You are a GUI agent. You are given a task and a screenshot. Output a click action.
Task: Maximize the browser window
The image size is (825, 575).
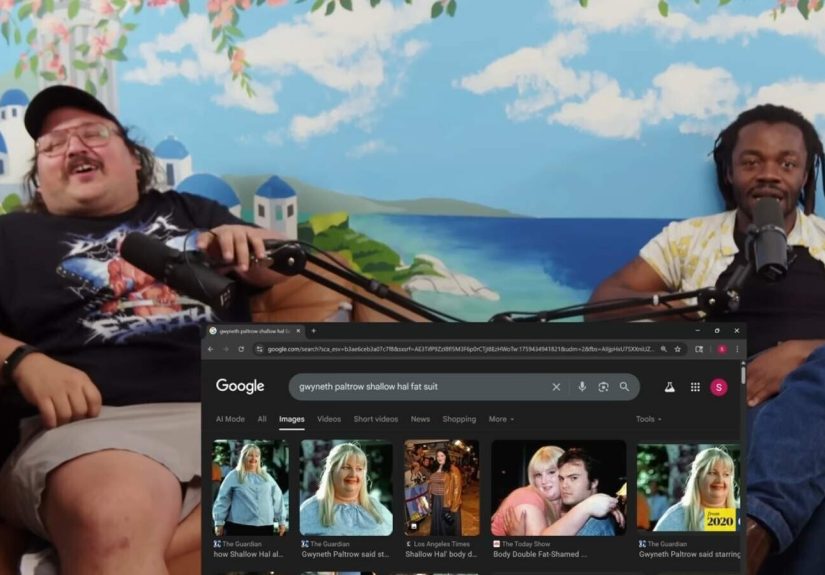coord(717,331)
